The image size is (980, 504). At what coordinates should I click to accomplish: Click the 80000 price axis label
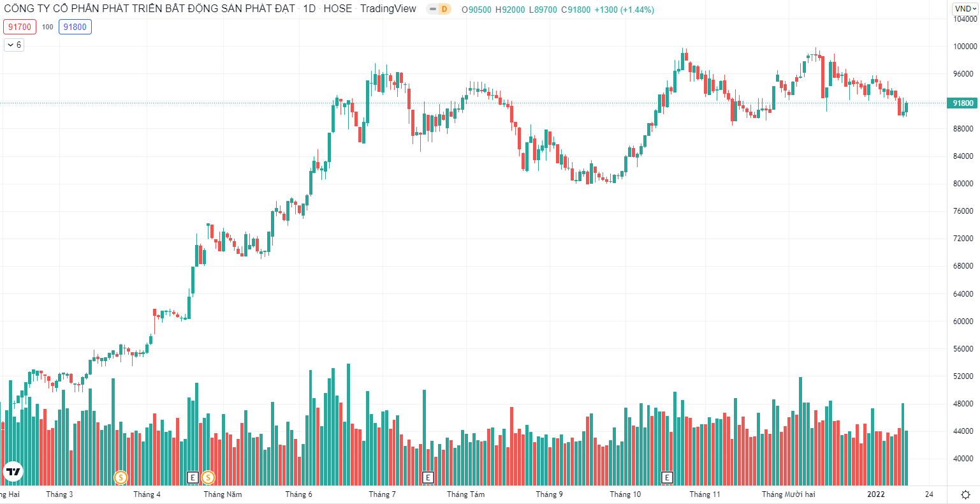tap(965, 184)
